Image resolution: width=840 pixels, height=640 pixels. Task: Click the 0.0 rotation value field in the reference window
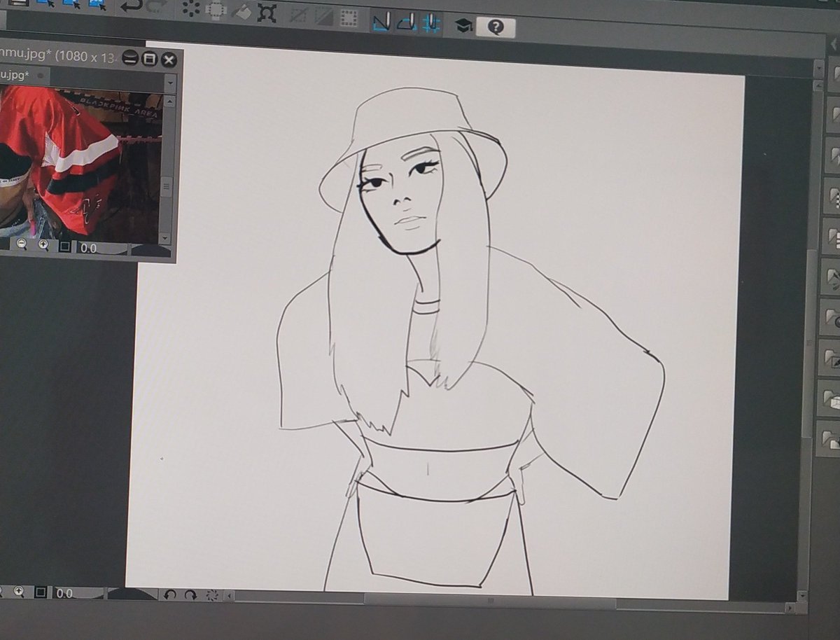[89, 247]
